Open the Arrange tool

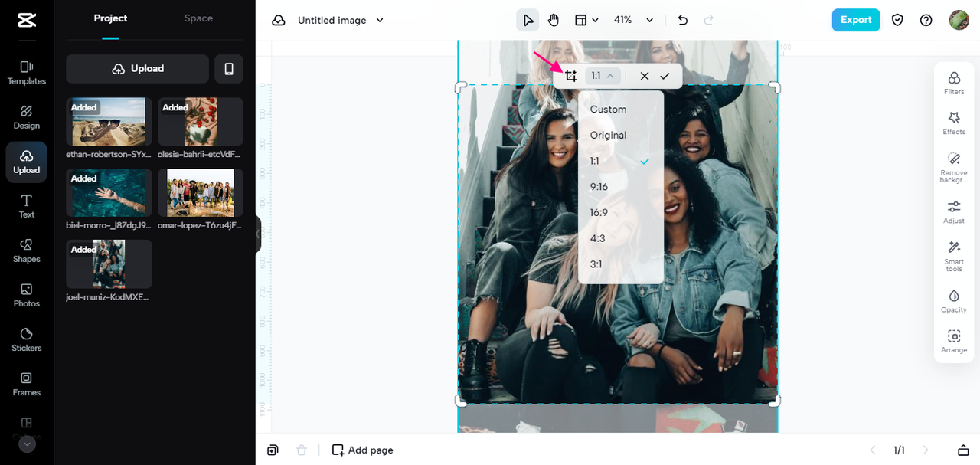954,341
